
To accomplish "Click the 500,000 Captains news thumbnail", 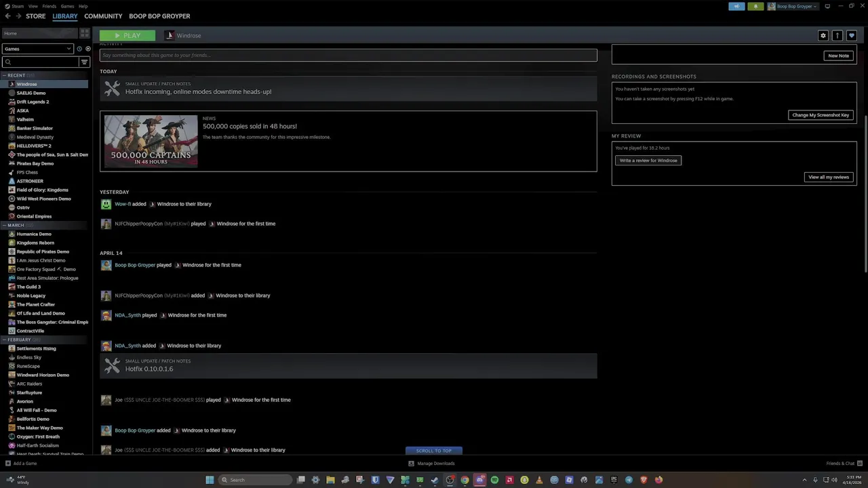I will [151, 141].
